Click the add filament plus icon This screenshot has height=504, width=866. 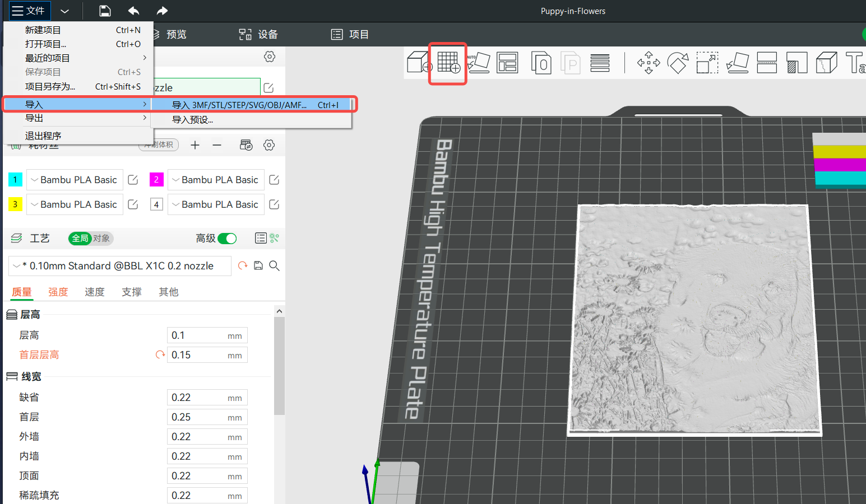[195, 145]
